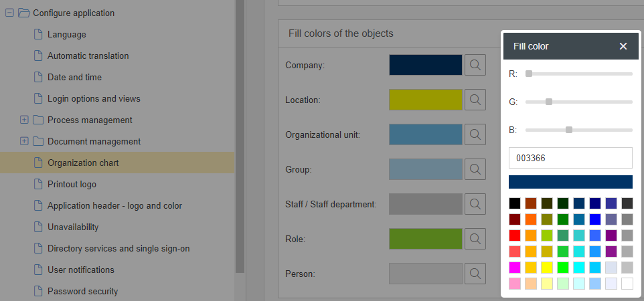644x301 pixels.
Task: Open color picker for Person fill
Action: coord(475,274)
